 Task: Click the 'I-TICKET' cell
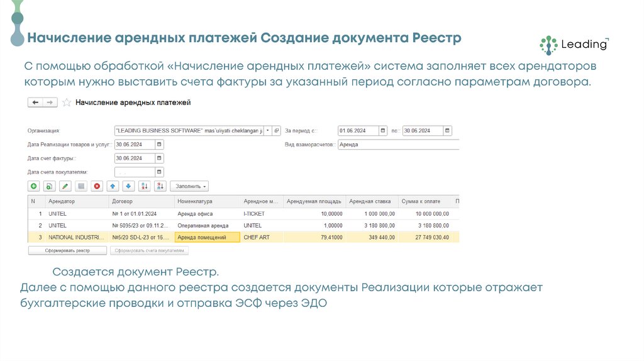[262, 214]
